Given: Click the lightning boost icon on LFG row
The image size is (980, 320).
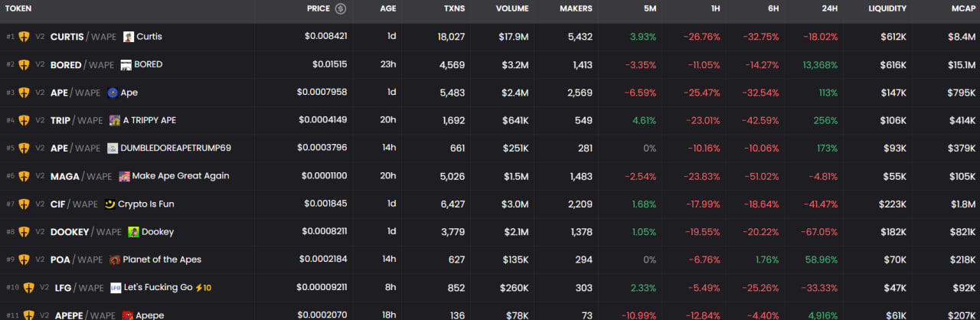Looking at the screenshot, I should tap(198, 288).
